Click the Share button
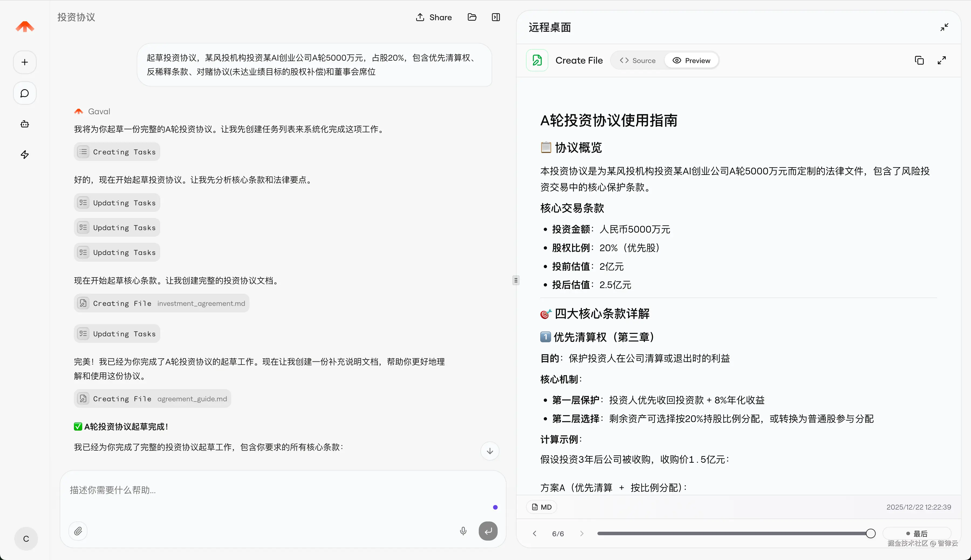This screenshot has height=560, width=971. pyautogui.click(x=433, y=17)
